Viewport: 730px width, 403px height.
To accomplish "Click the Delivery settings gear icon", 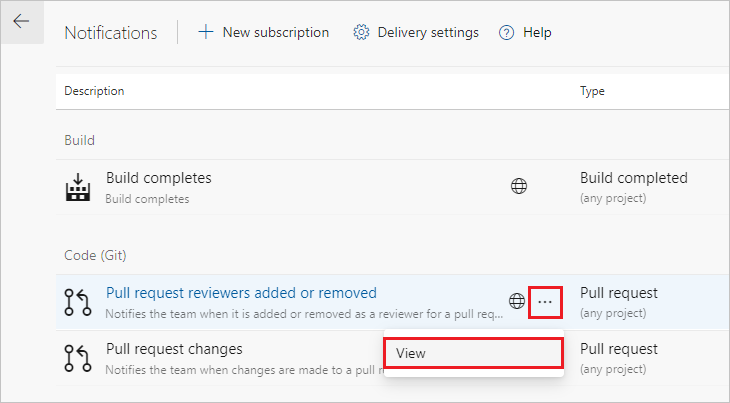I will 361,32.
